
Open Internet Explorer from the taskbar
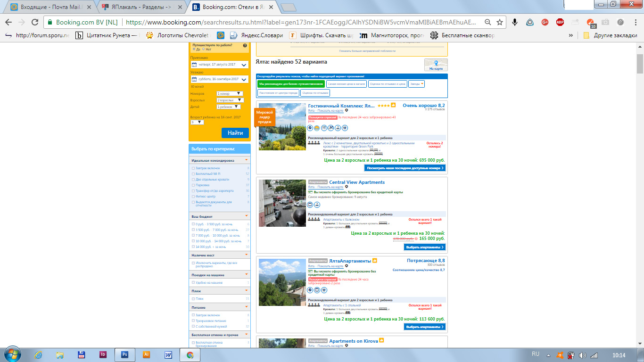point(39,355)
